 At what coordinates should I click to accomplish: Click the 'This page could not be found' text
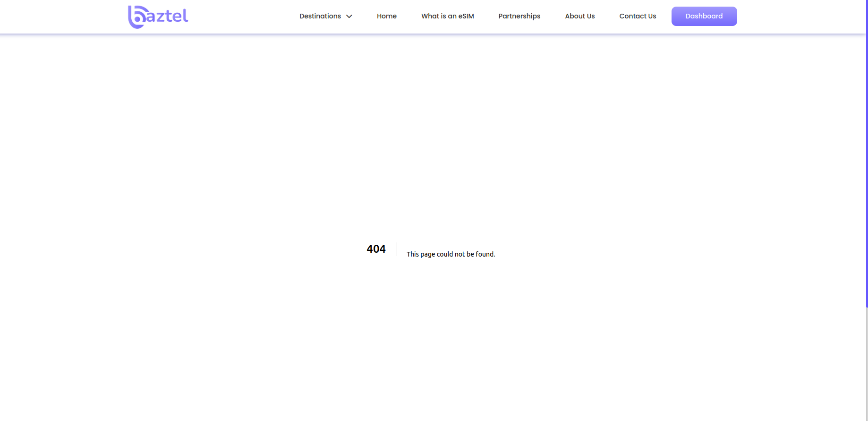pos(451,254)
